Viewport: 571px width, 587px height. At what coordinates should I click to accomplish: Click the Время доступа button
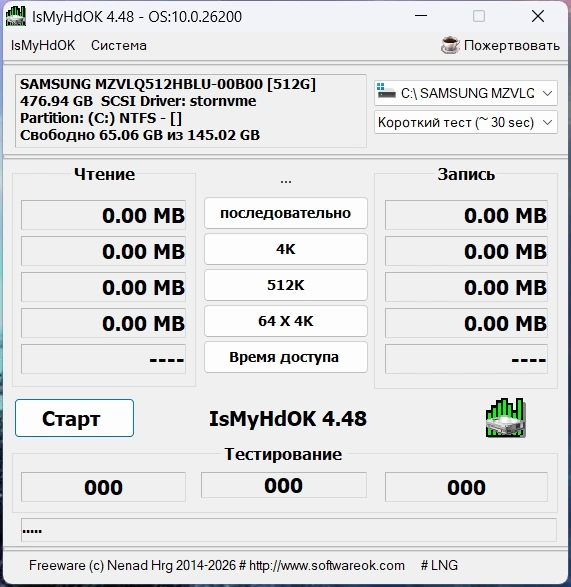286,357
